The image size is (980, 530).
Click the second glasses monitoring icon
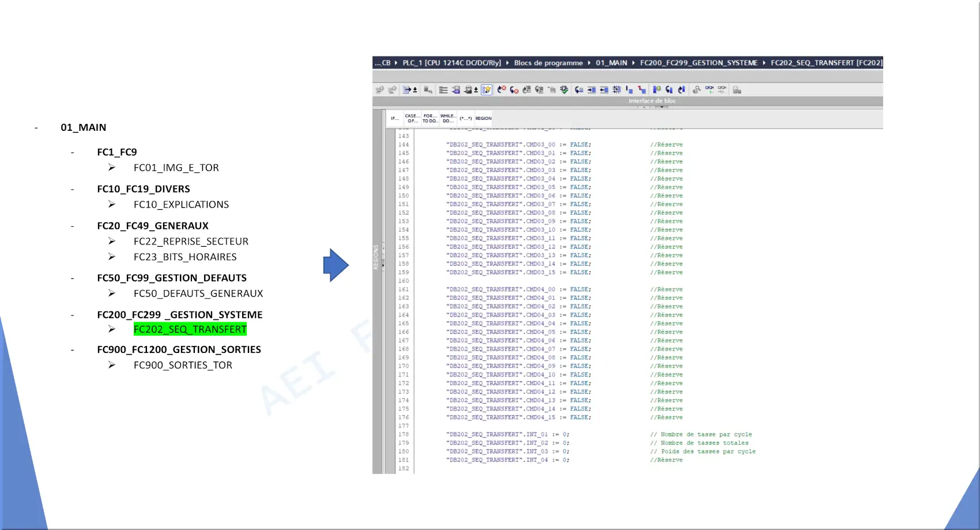click(x=722, y=90)
